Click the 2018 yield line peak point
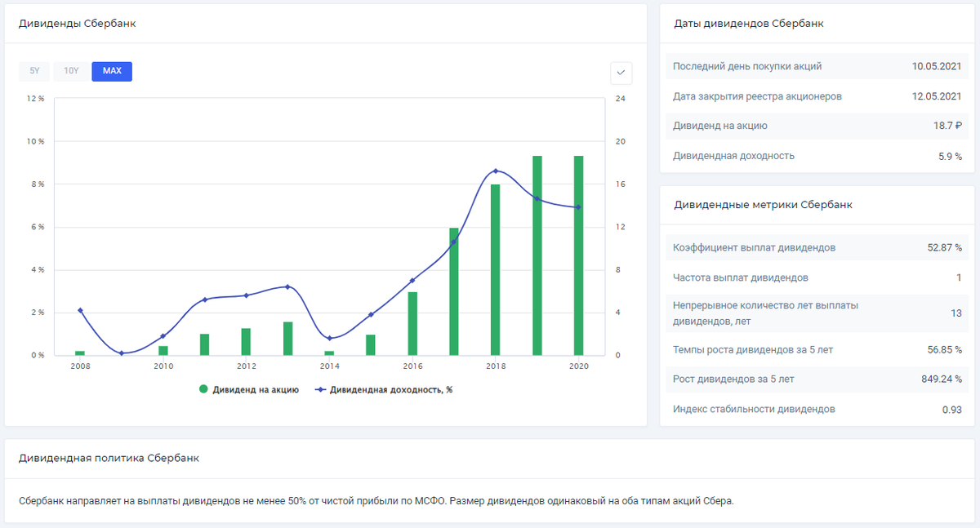The height and width of the screenshot is (528, 980). [x=496, y=171]
